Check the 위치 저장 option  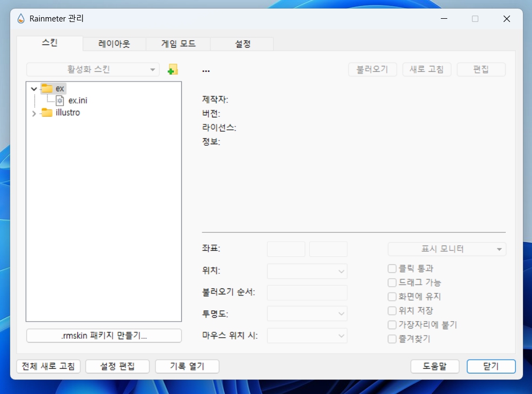pos(392,310)
